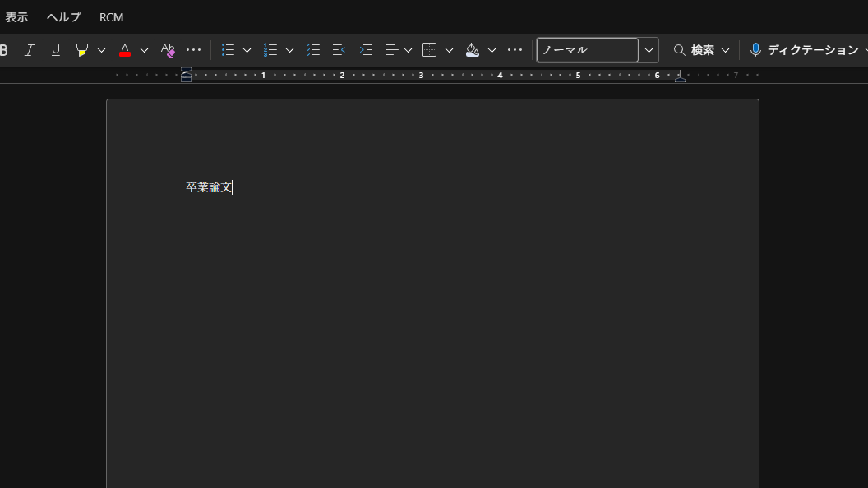This screenshot has width=868, height=488.
Task: Expand the highlight color dropdown arrow
Action: pyautogui.click(x=102, y=50)
